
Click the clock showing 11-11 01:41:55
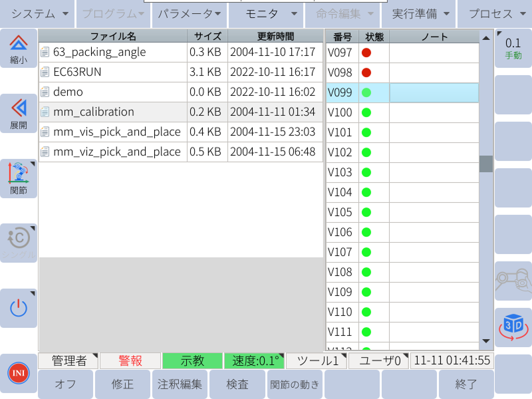(x=452, y=360)
